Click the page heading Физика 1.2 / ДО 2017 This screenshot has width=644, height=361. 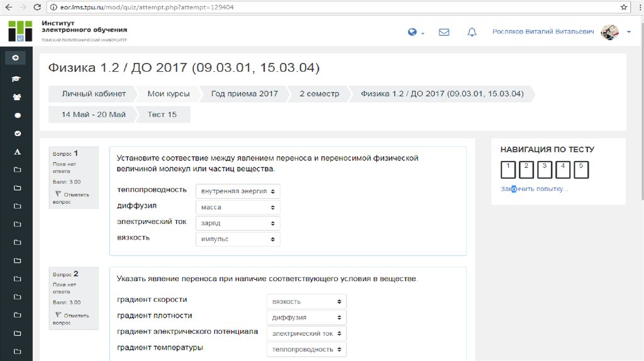click(184, 67)
